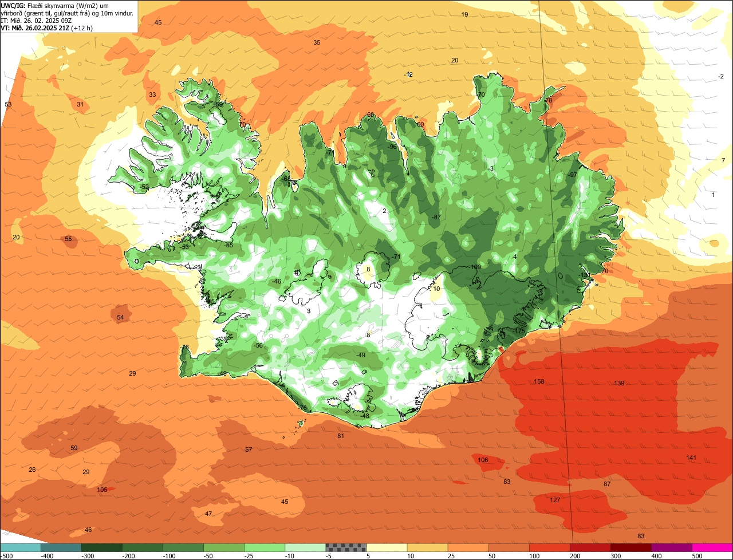This screenshot has width=733, height=560.
Task: Click the map value '87' in the southeast ocean
Action: point(607,484)
